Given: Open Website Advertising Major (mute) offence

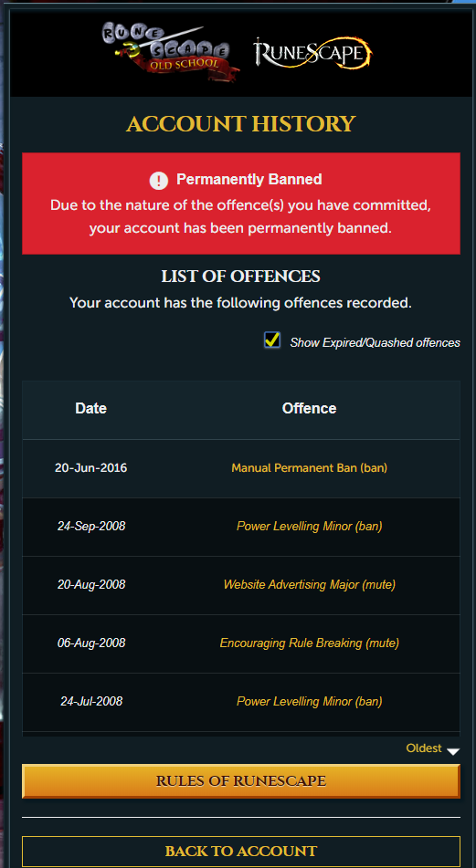Looking at the screenshot, I should [309, 584].
